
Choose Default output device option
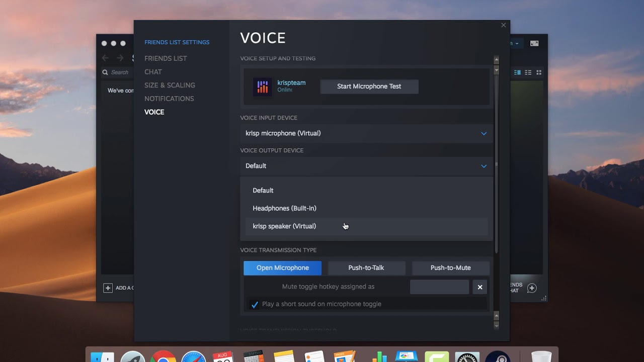click(x=366, y=191)
